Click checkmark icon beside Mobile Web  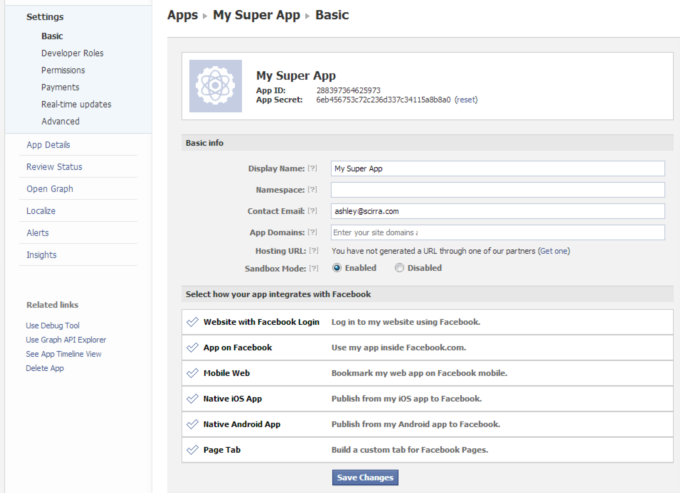click(192, 373)
